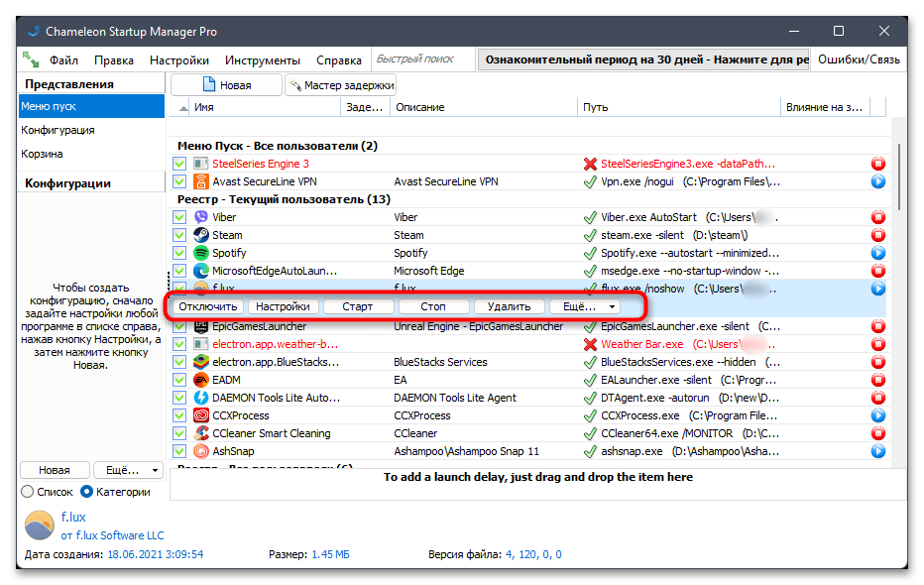This screenshot has height=585, width=924.
Task: Click red stop indicator on Steam row
Action: 878,235
